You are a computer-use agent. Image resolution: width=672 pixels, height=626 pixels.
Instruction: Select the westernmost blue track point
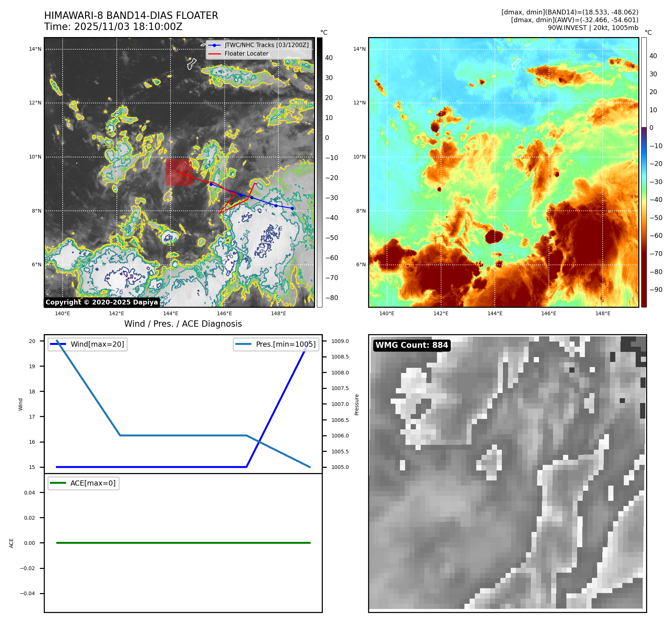tap(211, 184)
